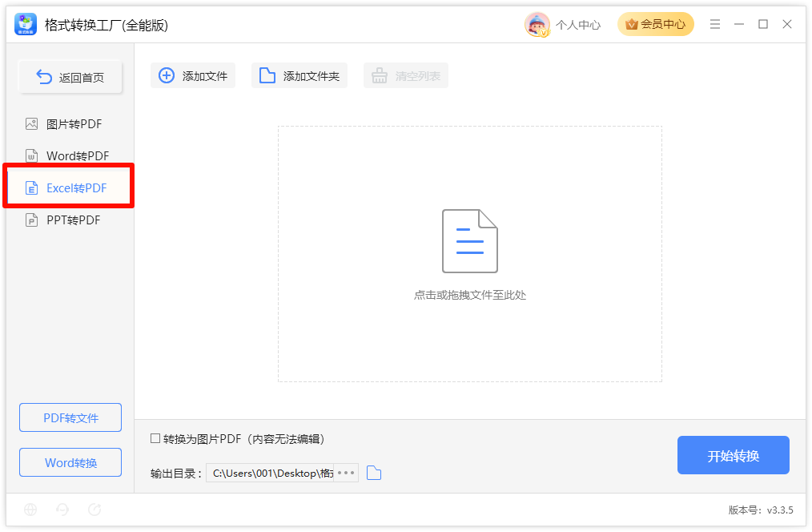Click the output directory path field

click(x=270, y=473)
